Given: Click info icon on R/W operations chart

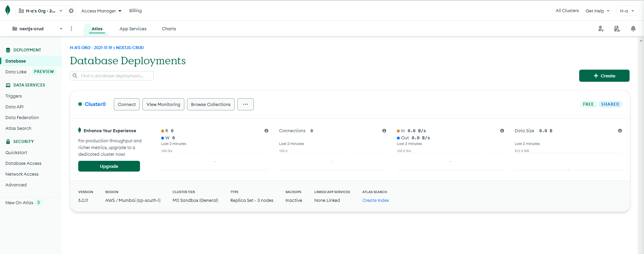Looking at the screenshot, I should pos(266,131).
